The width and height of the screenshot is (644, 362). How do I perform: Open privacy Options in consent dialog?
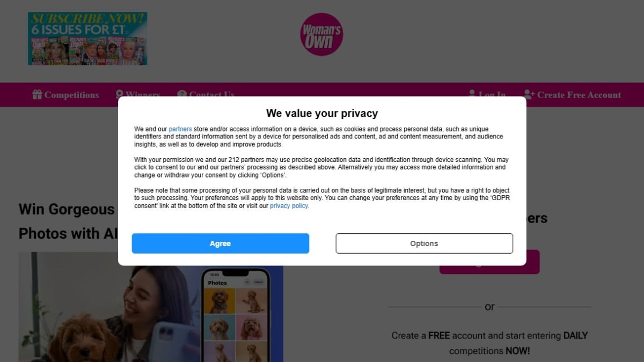point(425,243)
